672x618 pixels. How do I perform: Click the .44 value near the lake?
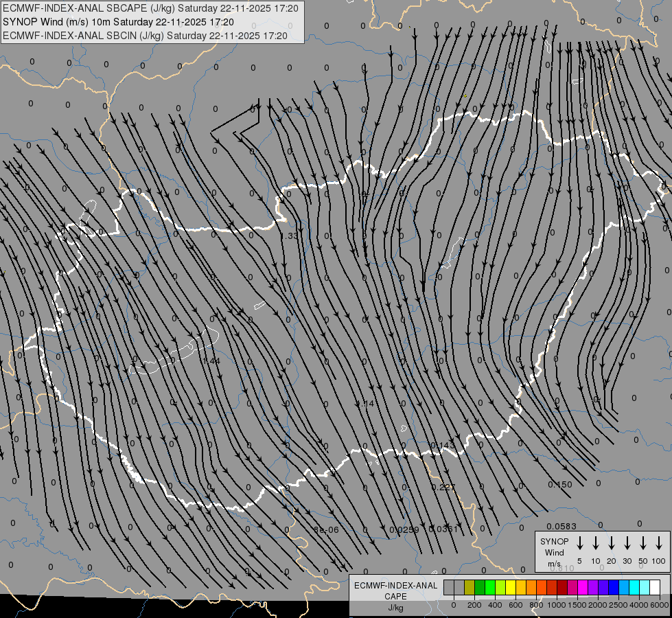pos(211,361)
